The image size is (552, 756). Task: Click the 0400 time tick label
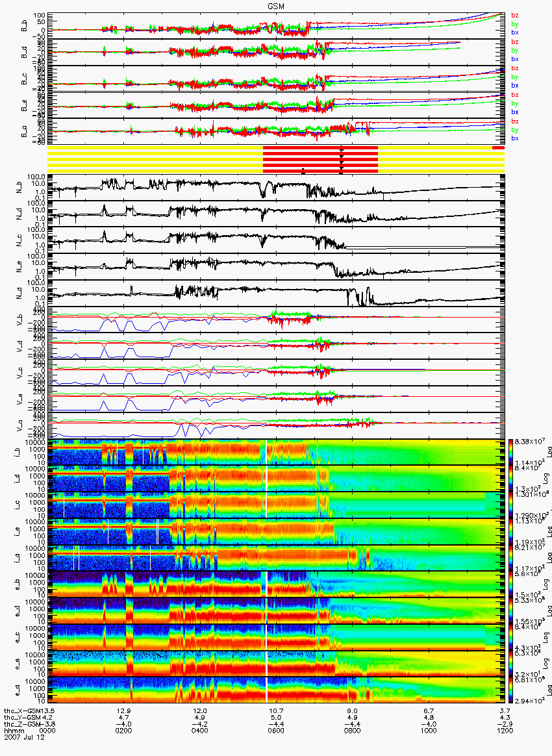(x=199, y=731)
